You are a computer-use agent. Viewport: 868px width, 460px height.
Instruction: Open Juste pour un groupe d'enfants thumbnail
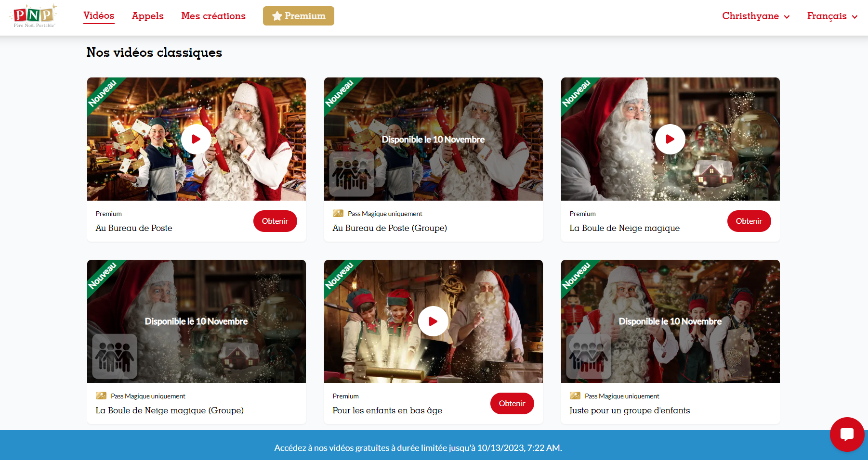pos(671,321)
